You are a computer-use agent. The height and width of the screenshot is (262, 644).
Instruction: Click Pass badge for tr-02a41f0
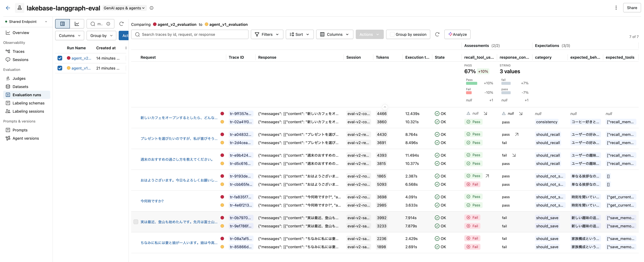pos(473,122)
